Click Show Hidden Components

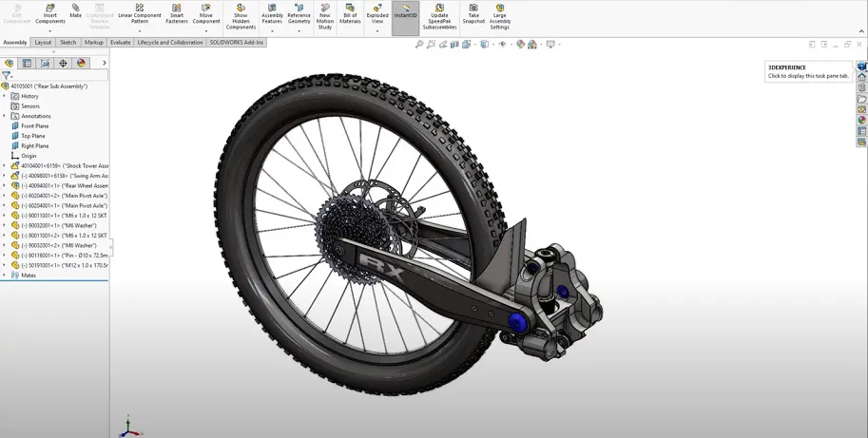click(x=241, y=16)
